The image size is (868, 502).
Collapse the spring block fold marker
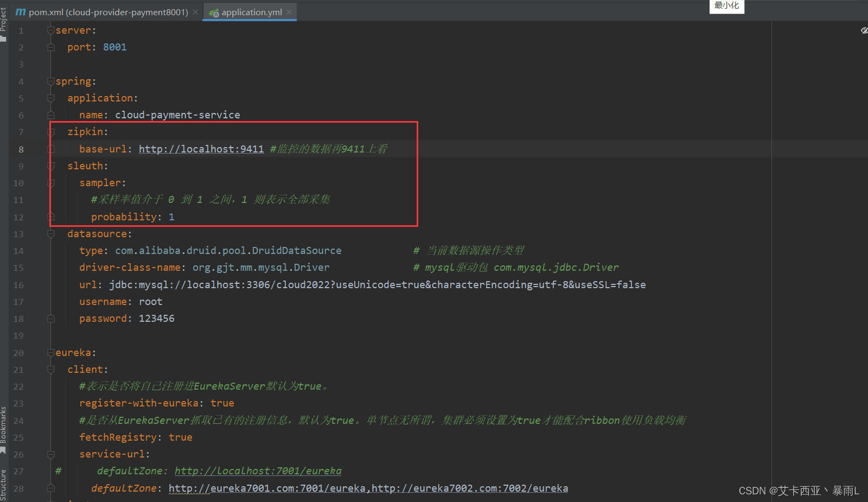point(50,81)
